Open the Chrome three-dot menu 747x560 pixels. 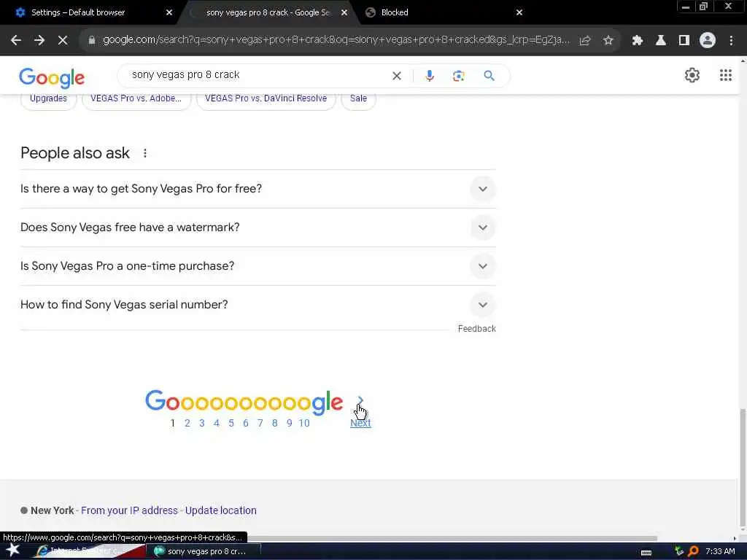[731, 41]
